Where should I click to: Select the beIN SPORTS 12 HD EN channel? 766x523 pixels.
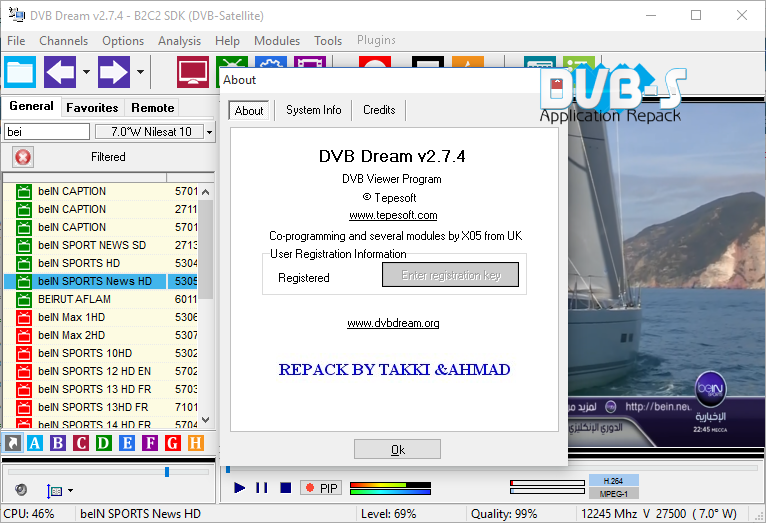101,372
